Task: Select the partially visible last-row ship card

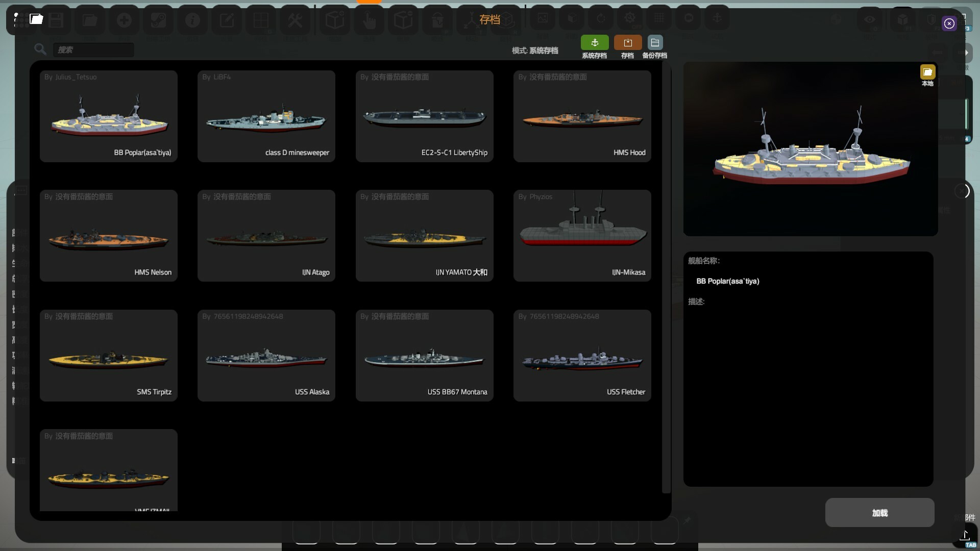Action: click(x=109, y=470)
